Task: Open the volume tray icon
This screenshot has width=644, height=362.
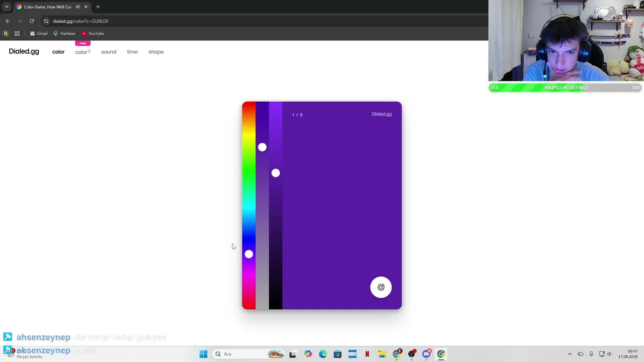Action: (x=609, y=354)
